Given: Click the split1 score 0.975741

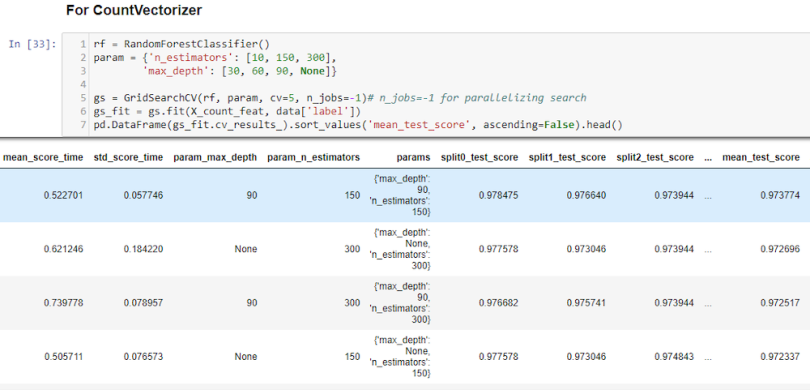Looking at the screenshot, I should 586,303.
